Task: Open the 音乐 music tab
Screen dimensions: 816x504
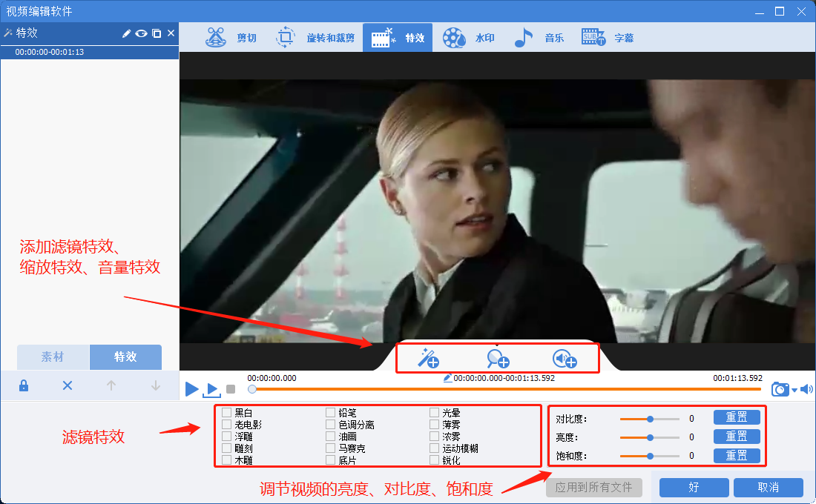Action: tap(539, 38)
